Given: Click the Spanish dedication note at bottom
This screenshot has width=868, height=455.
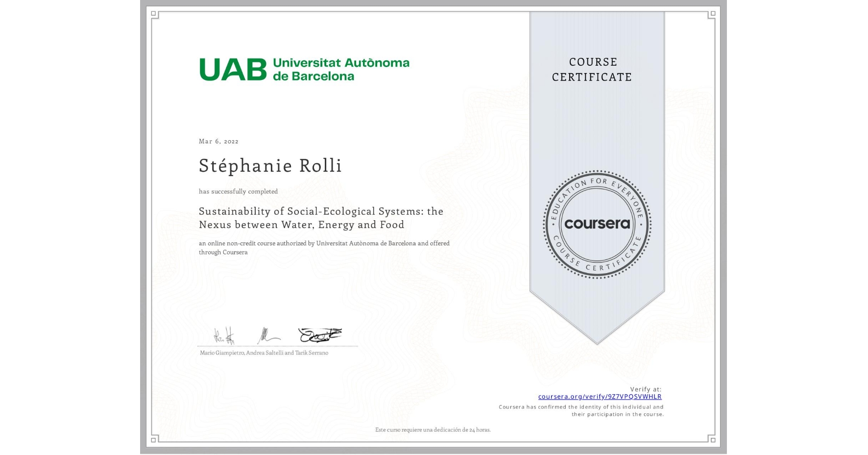Looking at the screenshot, I should click(x=433, y=429).
